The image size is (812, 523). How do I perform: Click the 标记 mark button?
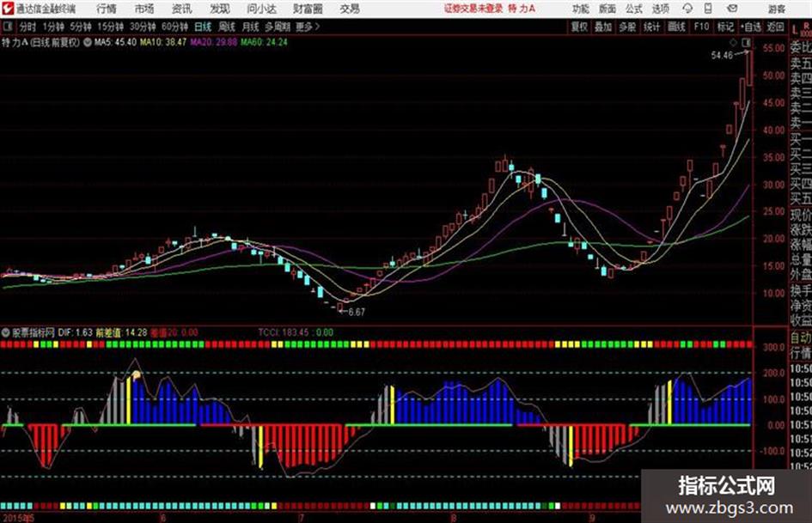point(725,27)
